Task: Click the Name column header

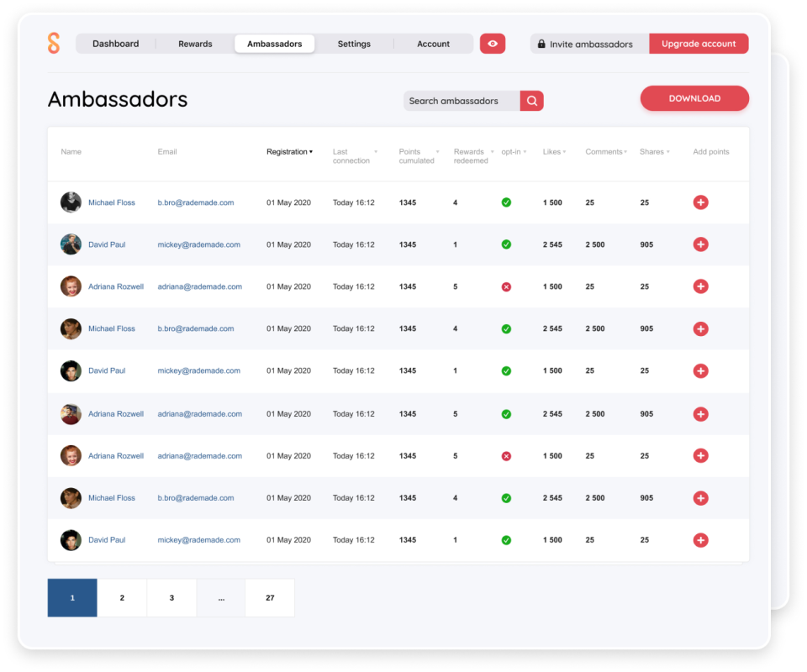Action: [x=71, y=152]
